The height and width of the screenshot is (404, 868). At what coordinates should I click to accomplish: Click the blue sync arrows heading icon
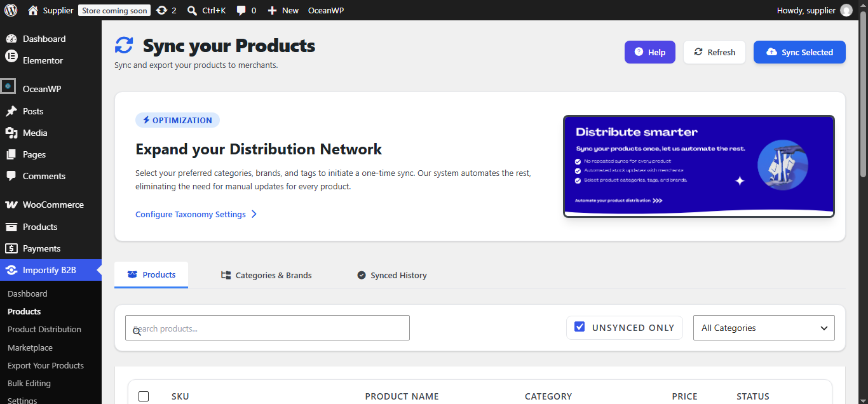(124, 46)
